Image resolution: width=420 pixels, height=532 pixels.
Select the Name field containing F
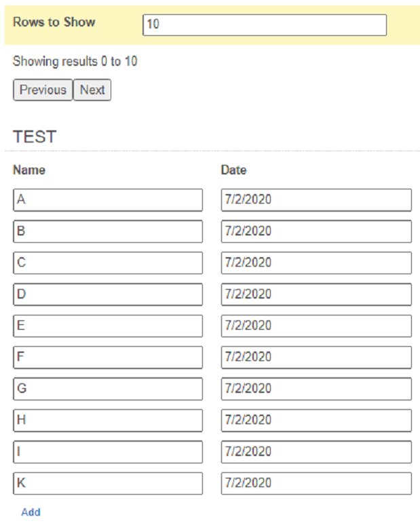click(108, 357)
